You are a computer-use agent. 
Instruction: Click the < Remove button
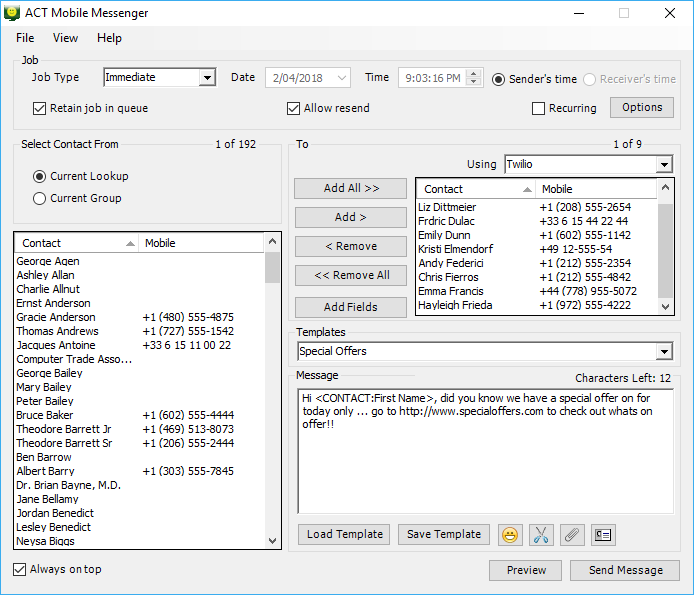click(351, 247)
